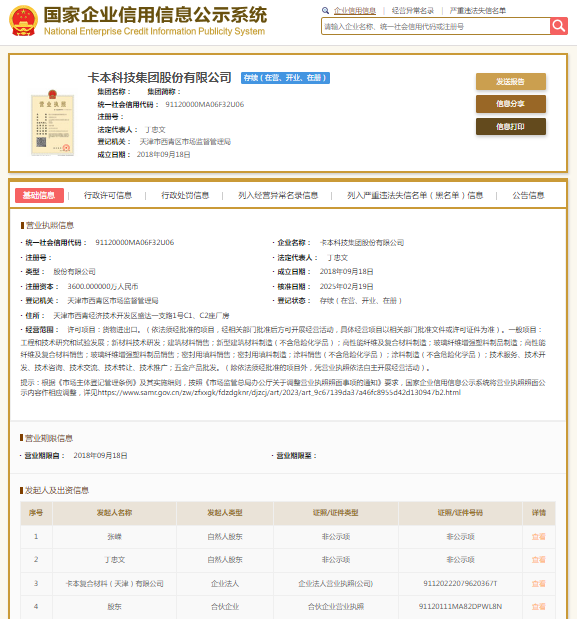Open the business license thumbnail image
The image size is (577, 619).
click(x=52, y=123)
